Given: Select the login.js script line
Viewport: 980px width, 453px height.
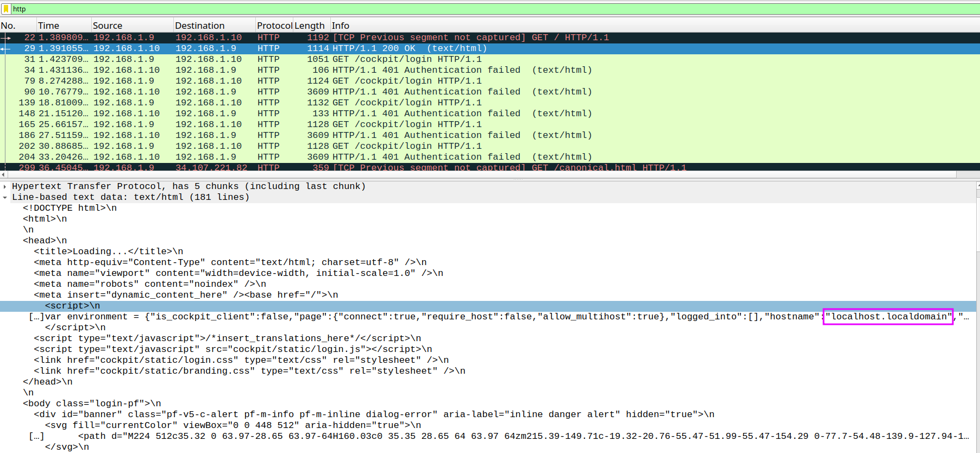Looking at the screenshot, I should [x=233, y=349].
